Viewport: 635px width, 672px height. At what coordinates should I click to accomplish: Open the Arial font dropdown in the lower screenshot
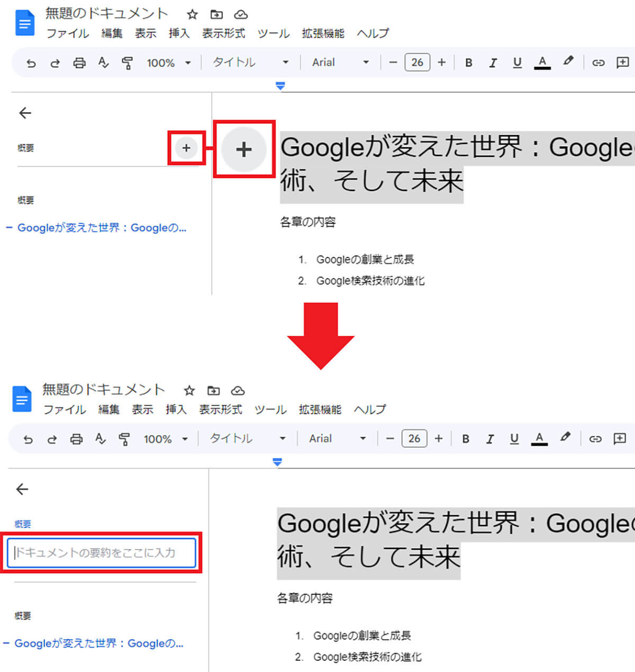tap(338, 438)
